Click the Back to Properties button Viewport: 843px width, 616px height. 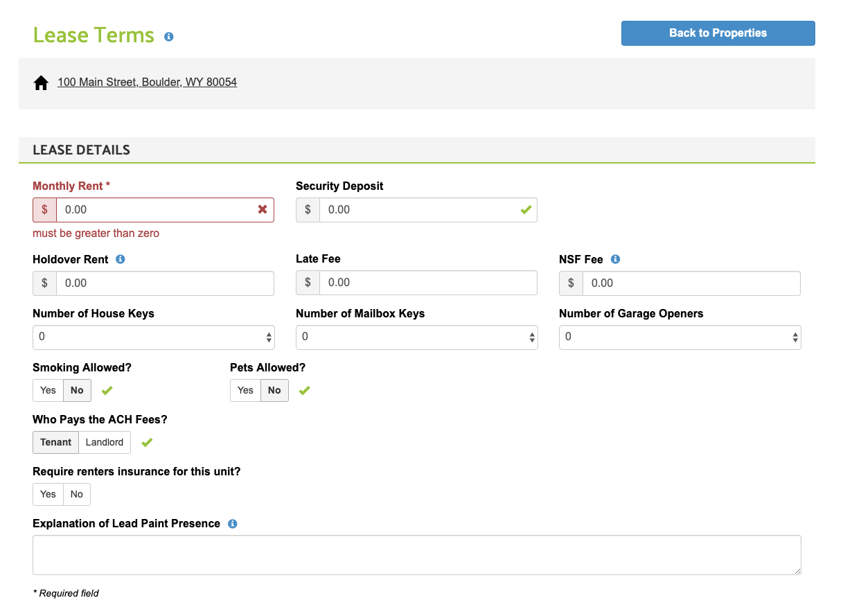pos(718,33)
